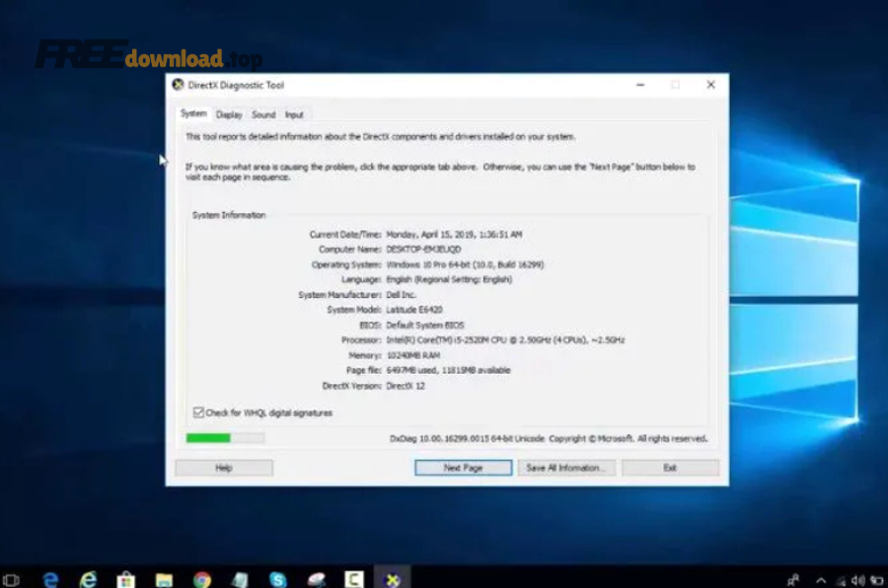The width and height of the screenshot is (888, 588).
Task: Click the Page file usage value
Action: coord(448,371)
